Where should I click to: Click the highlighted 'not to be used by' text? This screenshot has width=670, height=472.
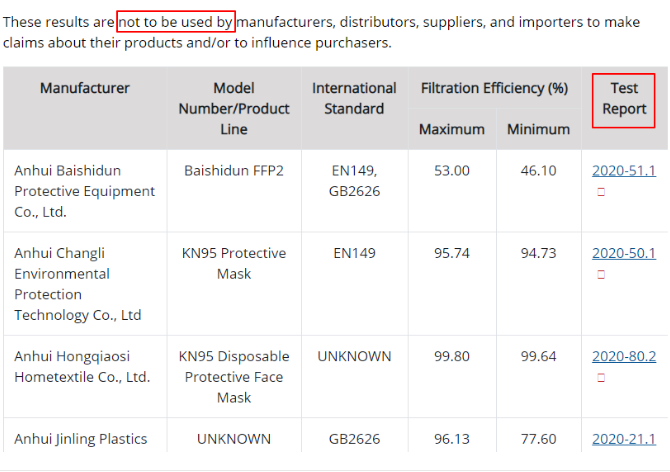[176, 22]
